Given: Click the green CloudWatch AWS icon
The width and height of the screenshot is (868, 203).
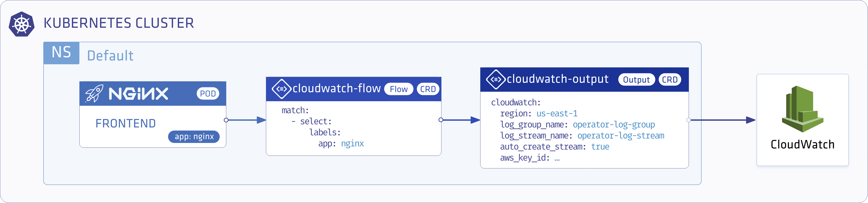Looking at the screenshot, I should click(802, 108).
